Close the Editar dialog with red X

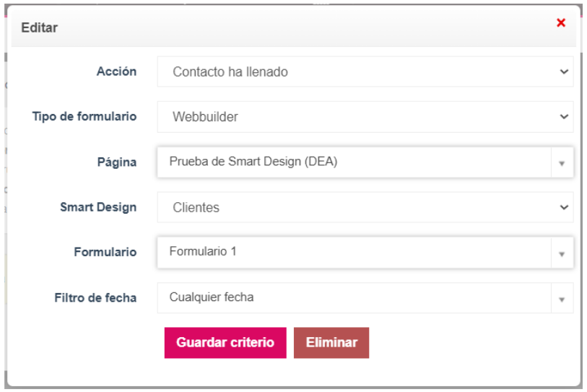pos(560,23)
